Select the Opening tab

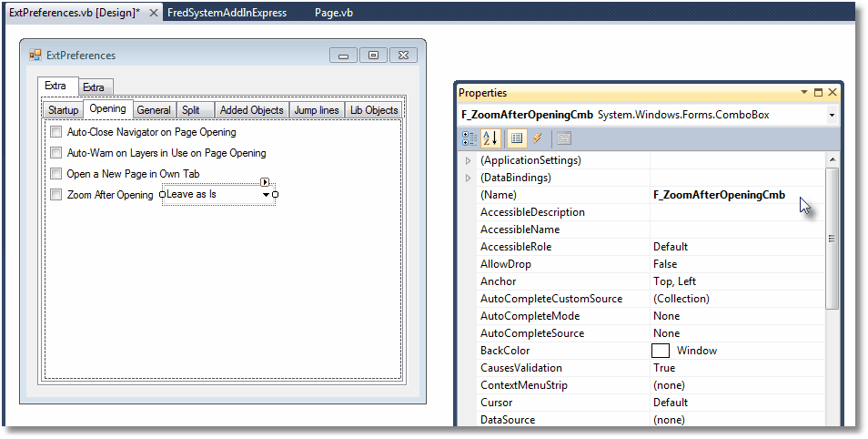[x=108, y=108]
